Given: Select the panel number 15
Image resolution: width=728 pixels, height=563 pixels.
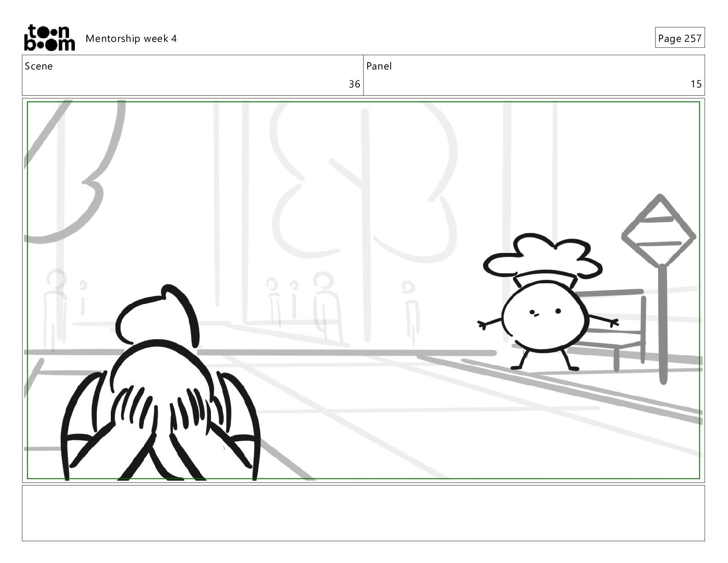Looking at the screenshot, I should [696, 84].
